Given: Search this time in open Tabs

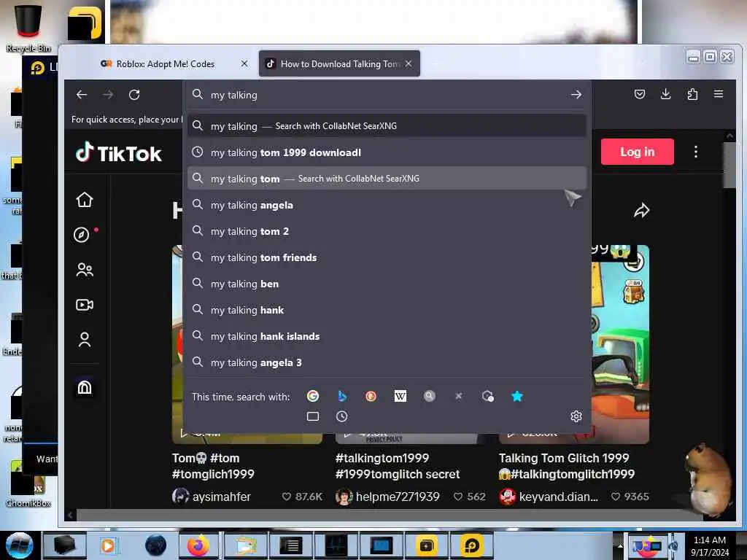Looking at the screenshot, I should (313, 416).
